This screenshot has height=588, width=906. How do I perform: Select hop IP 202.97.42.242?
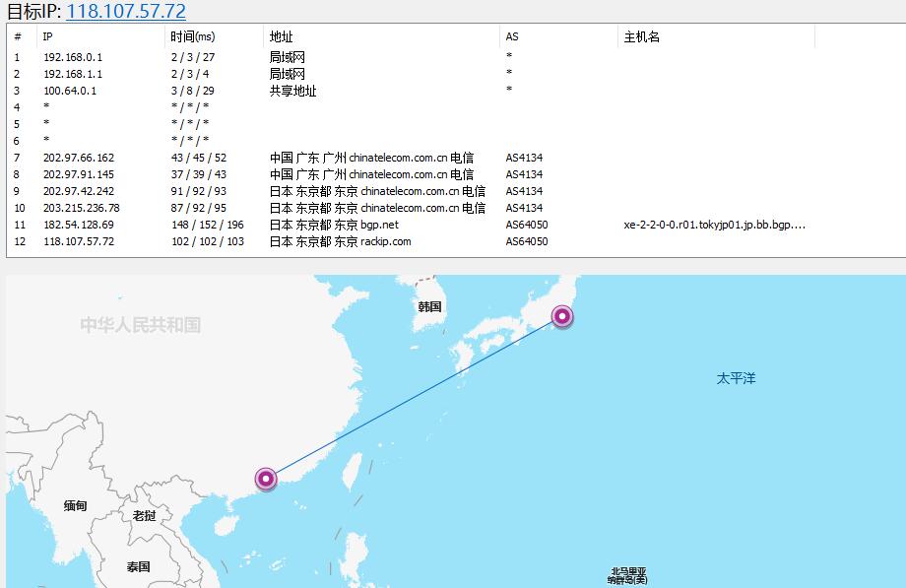point(79,191)
